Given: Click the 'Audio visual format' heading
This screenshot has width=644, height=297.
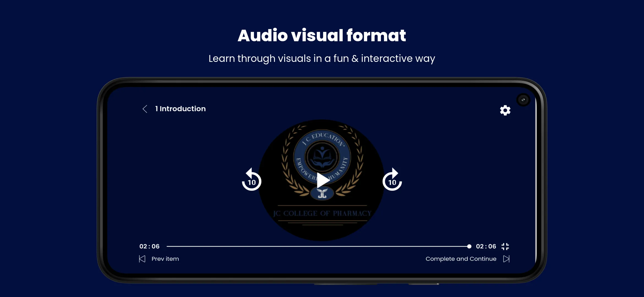Looking at the screenshot, I should [322, 35].
